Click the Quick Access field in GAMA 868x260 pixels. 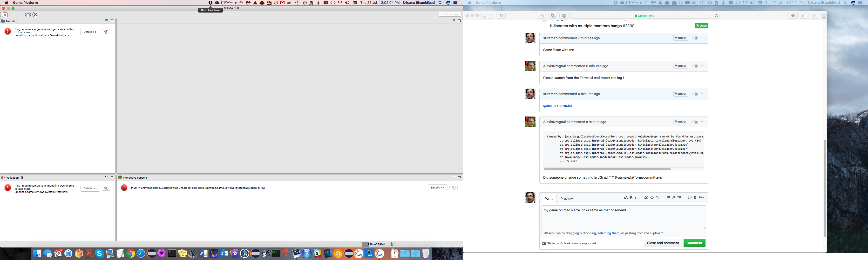[x=450, y=14]
